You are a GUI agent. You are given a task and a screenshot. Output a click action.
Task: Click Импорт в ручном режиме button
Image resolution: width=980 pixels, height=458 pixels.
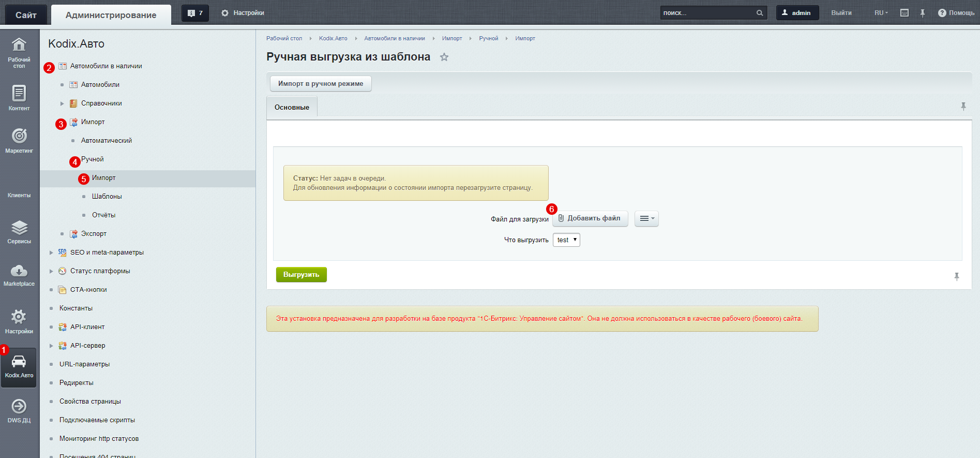pos(321,84)
